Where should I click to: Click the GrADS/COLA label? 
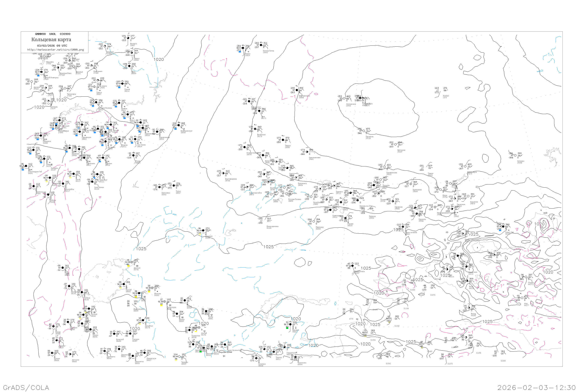[x=26, y=387]
